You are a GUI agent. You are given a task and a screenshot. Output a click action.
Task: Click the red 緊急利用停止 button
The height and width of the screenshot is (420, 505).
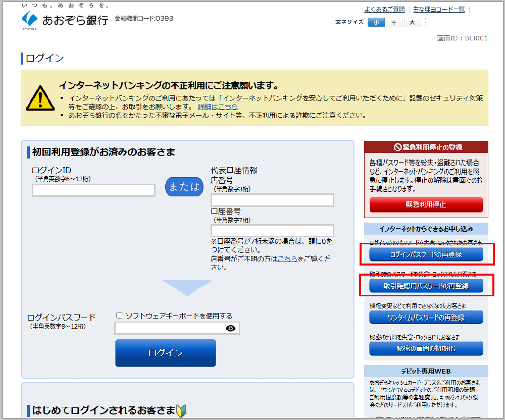pos(426,204)
